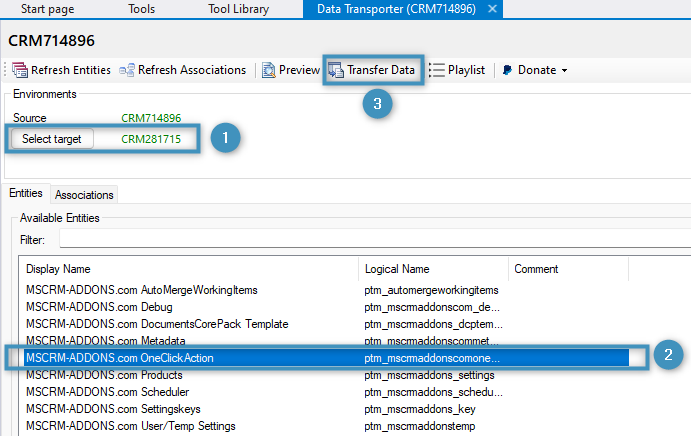691x436 pixels.
Task: Switch to the Tools tab
Action: point(141,9)
